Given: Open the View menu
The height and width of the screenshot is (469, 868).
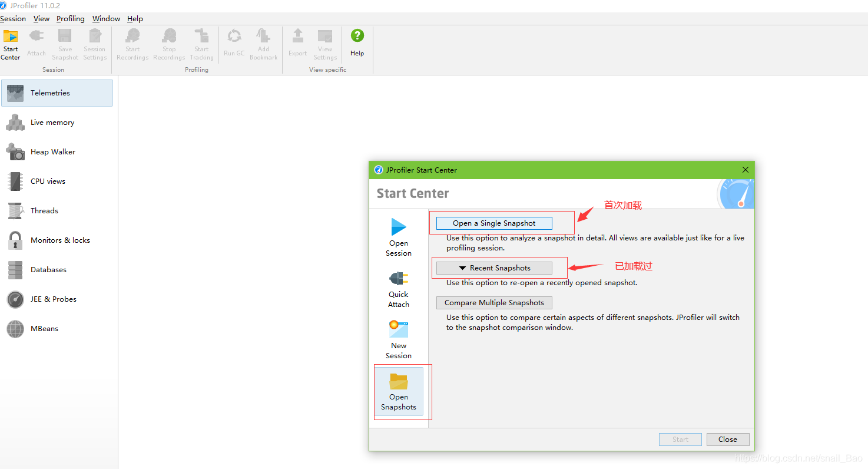Looking at the screenshot, I should point(41,19).
